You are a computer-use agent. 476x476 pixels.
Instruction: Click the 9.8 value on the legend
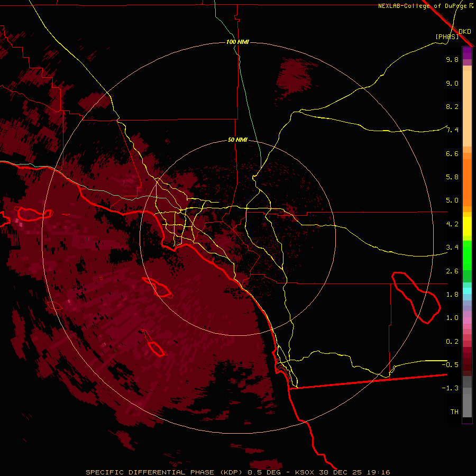[452, 59]
